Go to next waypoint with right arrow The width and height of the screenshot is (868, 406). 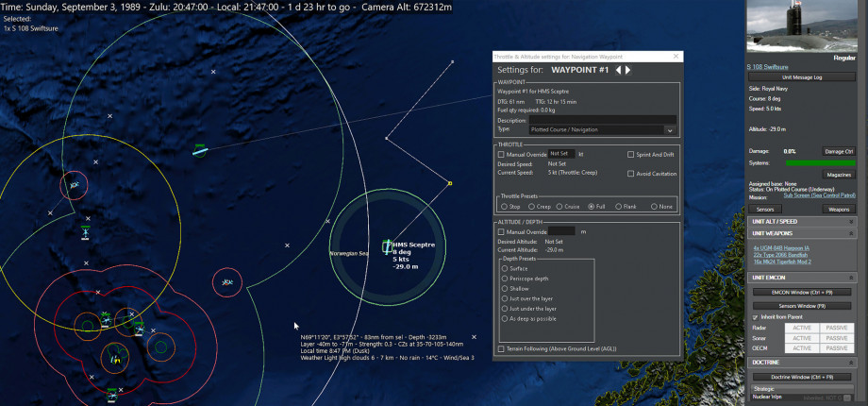627,71
